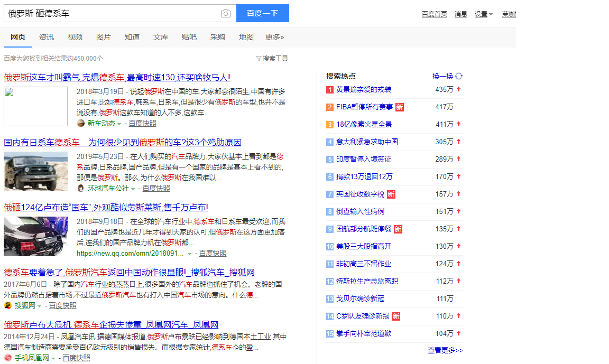Expand the 更多» categories menu
Screen dimensions: 609x364
pyautogui.click(x=274, y=37)
